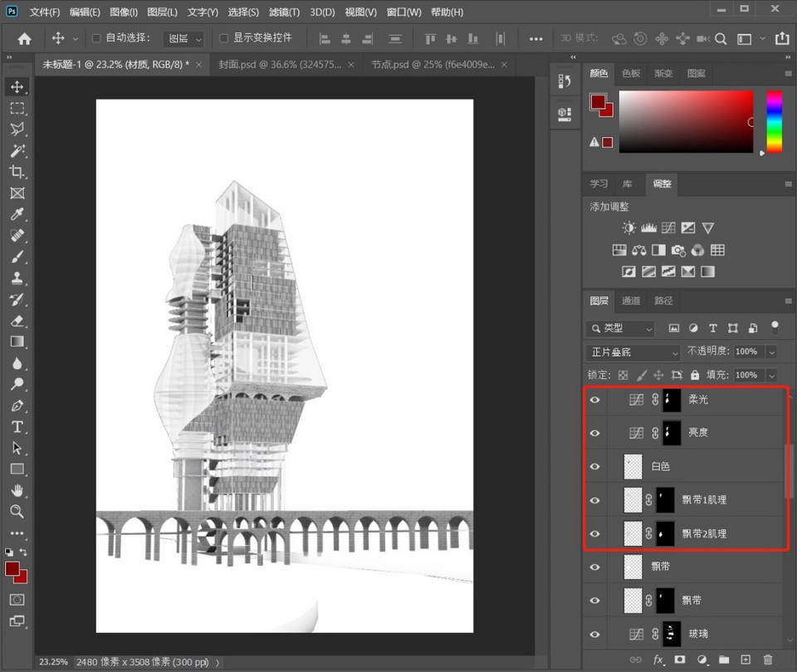Select the Magic Wand tool
797x672 pixels.
17,150
